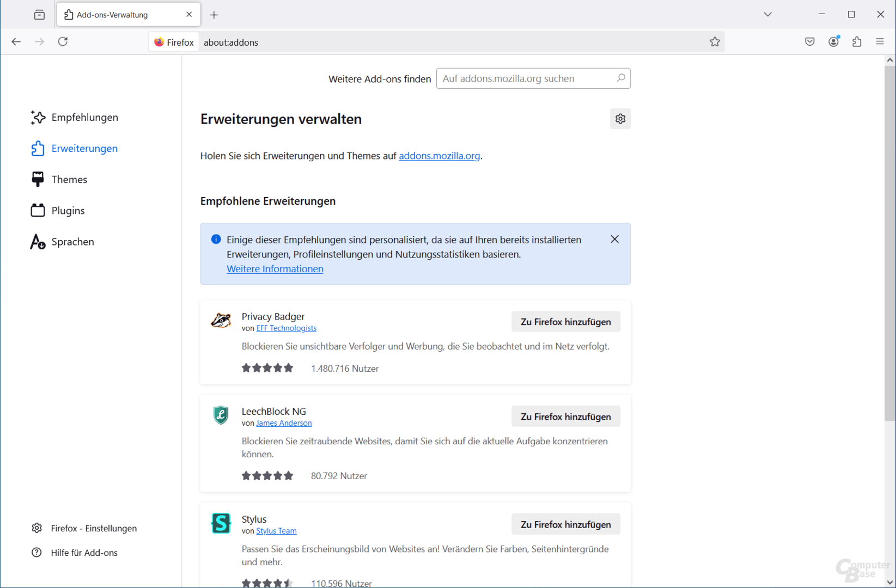Click the magnifier icon in add-on search
This screenshot has height=588, width=896.
pyautogui.click(x=620, y=78)
